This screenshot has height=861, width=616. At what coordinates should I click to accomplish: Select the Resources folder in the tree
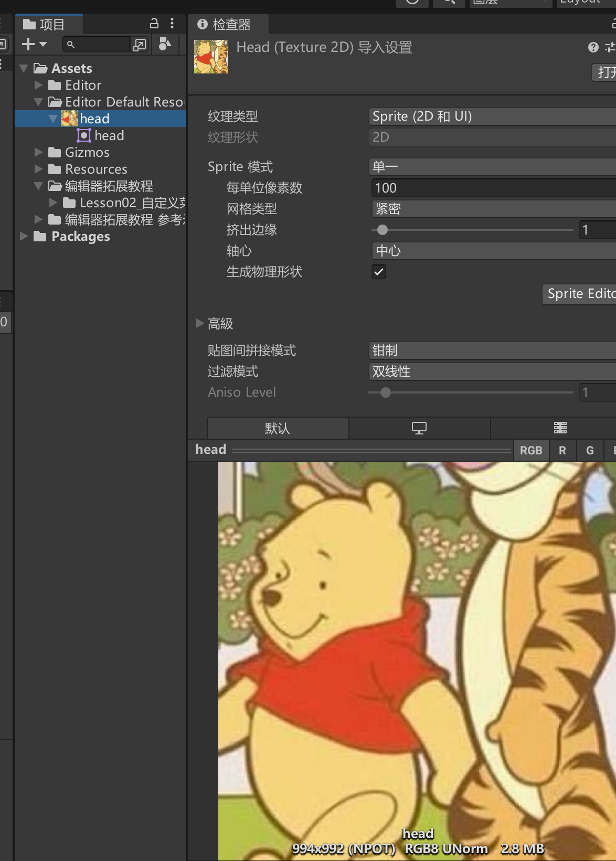click(96, 169)
